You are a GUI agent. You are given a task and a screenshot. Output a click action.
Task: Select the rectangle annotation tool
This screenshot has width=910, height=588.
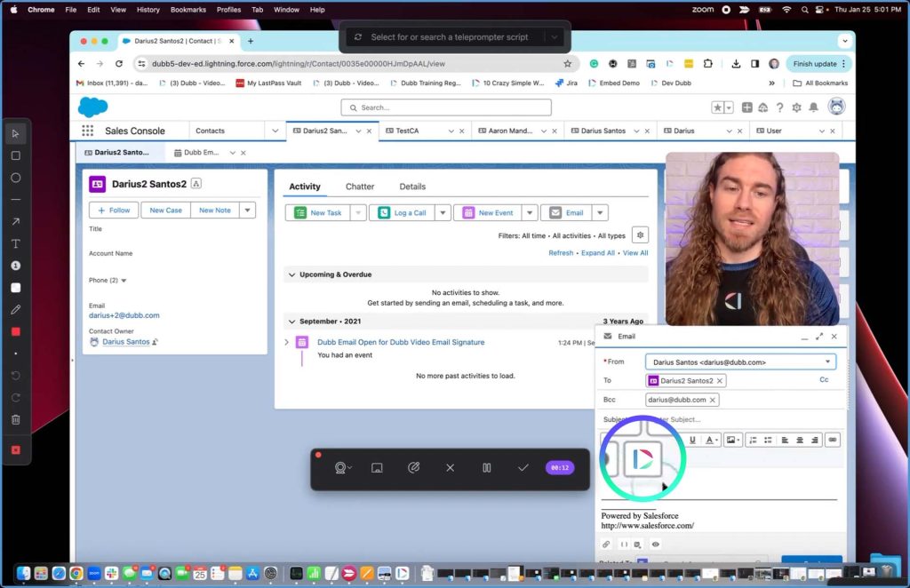16,155
